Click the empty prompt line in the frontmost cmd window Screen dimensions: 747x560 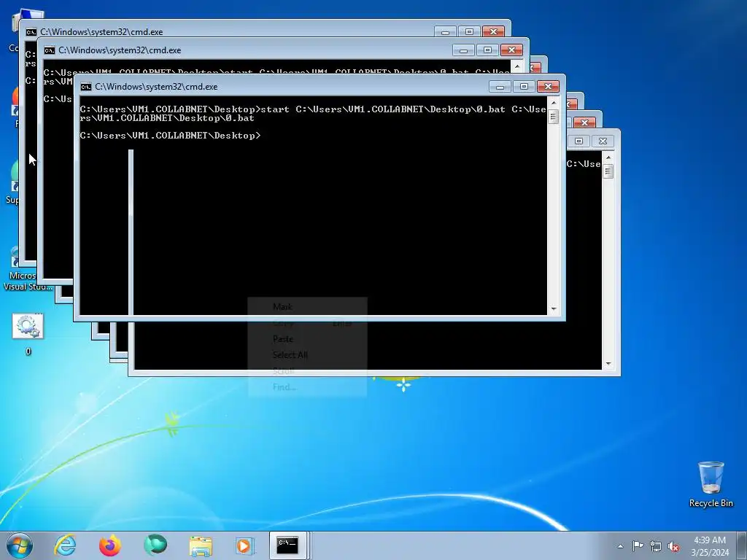click(170, 136)
